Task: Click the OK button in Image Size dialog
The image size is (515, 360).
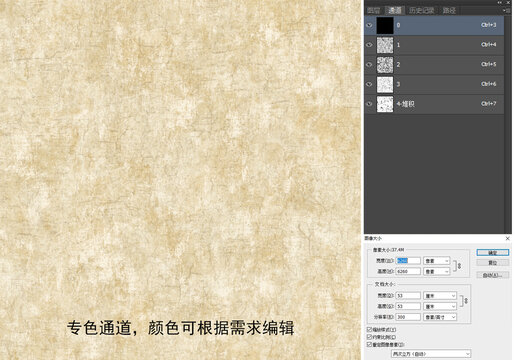Action: coord(493,252)
